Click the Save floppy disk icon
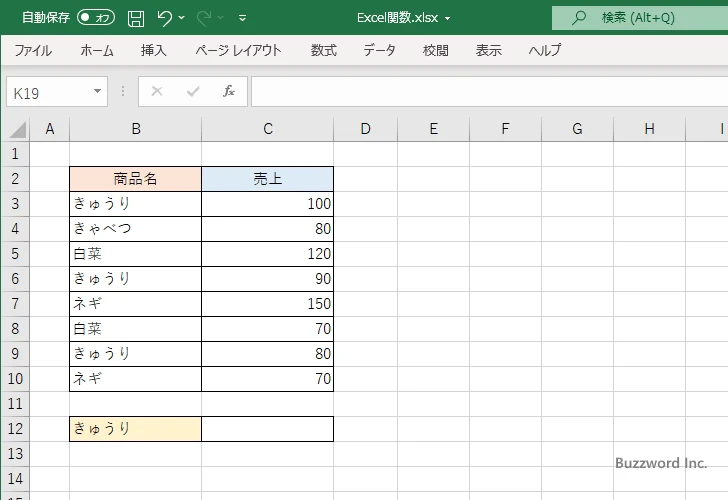The height and width of the screenshot is (500, 728). point(136,19)
